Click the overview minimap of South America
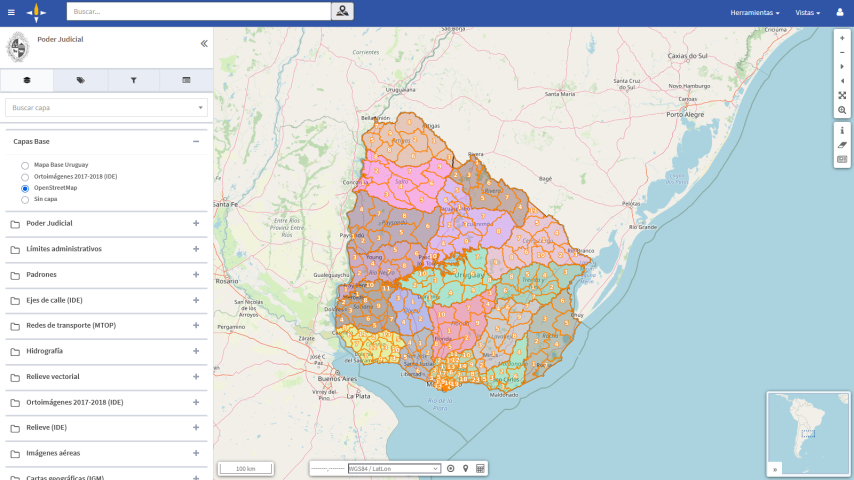 point(808,433)
